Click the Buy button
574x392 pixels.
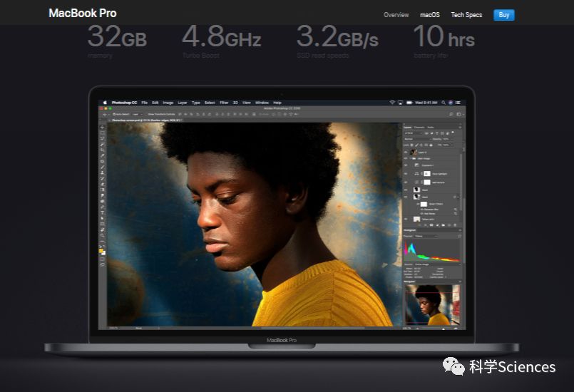click(503, 15)
